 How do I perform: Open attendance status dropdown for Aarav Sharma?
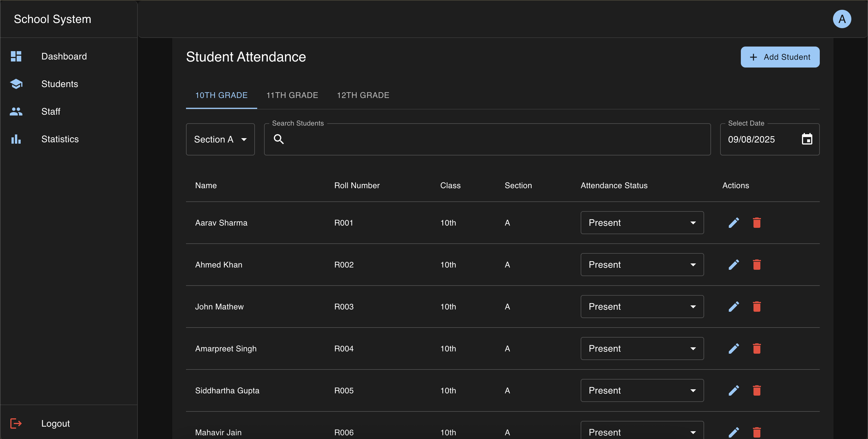[x=642, y=223]
